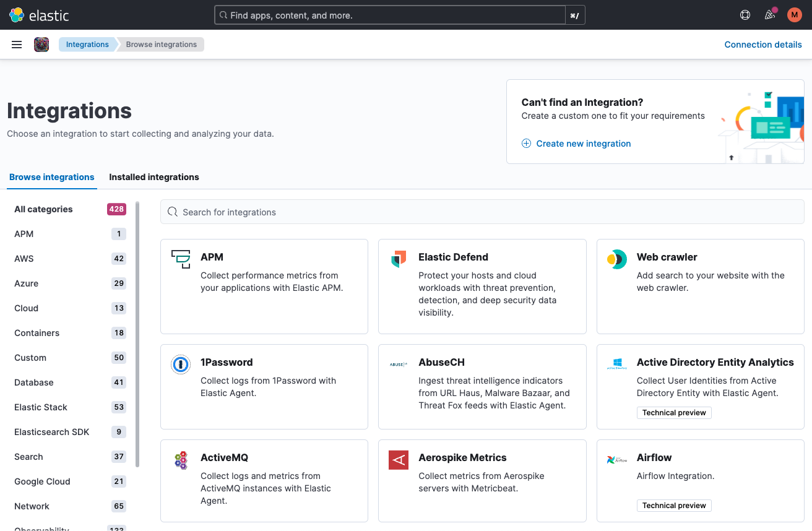
Task: Select the AWS category
Action: click(x=70, y=259)
